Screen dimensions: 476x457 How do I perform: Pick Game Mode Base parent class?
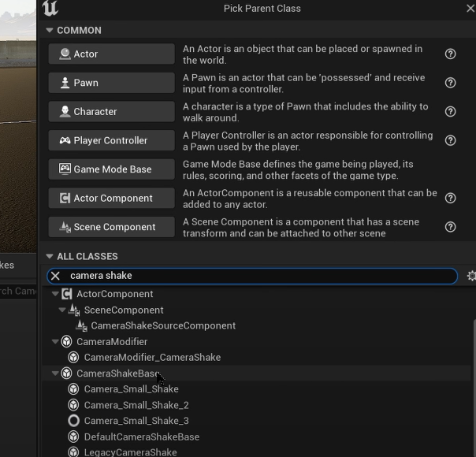111,169
